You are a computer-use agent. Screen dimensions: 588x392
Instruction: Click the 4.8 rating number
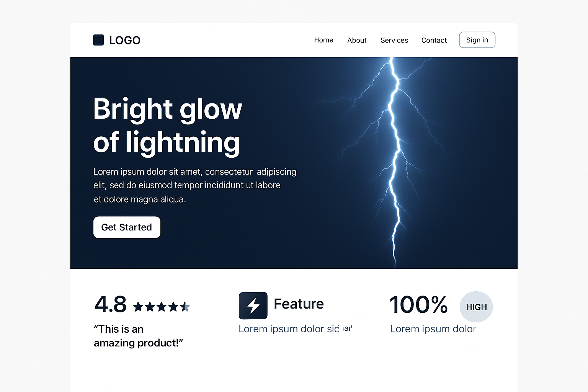tap(111, 305)
